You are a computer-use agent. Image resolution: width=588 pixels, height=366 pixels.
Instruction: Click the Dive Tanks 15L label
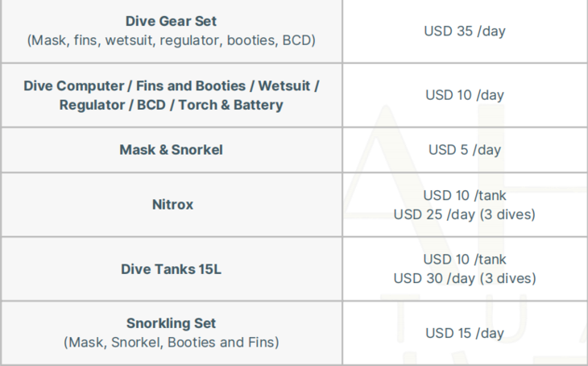171,269
